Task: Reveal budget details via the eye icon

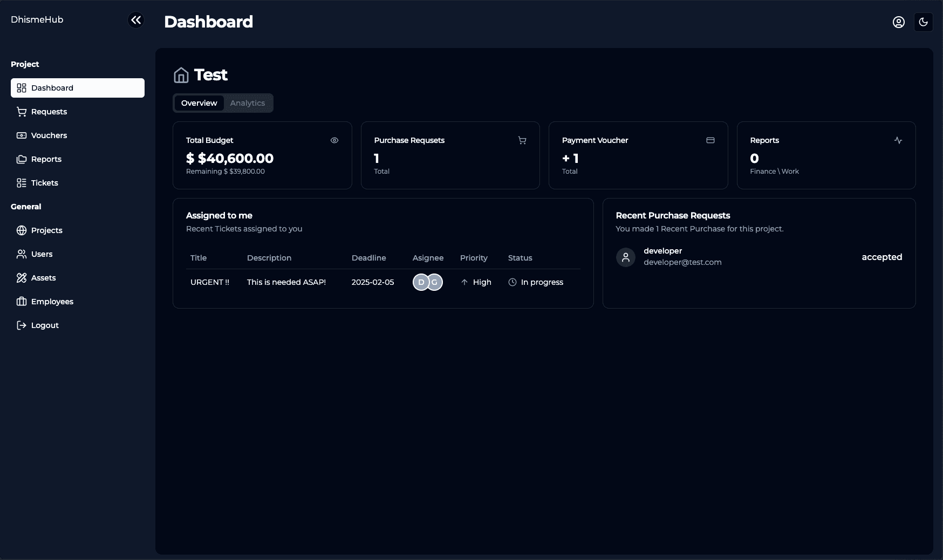Action: click(334, 140)
